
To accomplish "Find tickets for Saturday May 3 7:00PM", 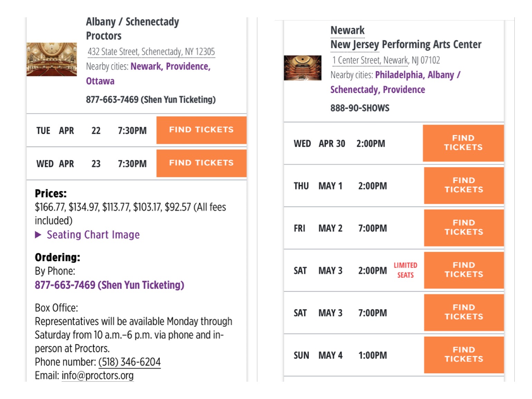I will (464, 313).
